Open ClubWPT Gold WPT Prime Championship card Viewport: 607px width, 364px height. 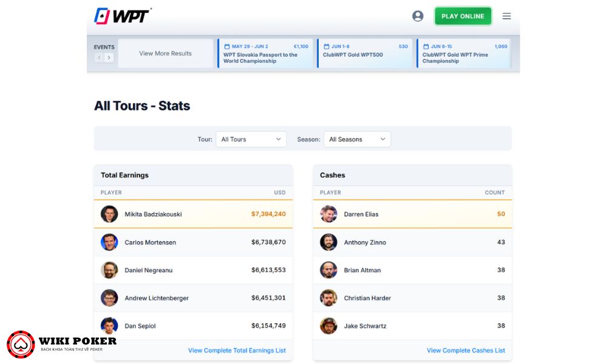pyautogui.click(x=464, y=53)
